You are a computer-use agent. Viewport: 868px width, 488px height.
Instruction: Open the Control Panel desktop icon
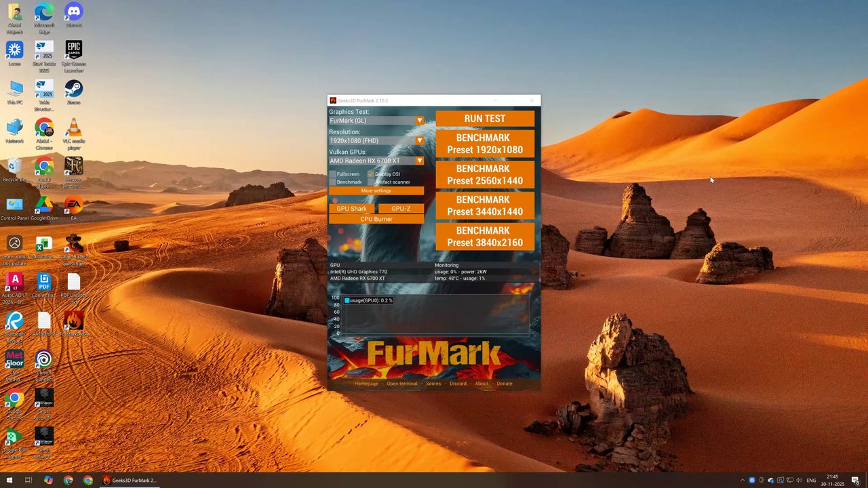click(15, 209)
